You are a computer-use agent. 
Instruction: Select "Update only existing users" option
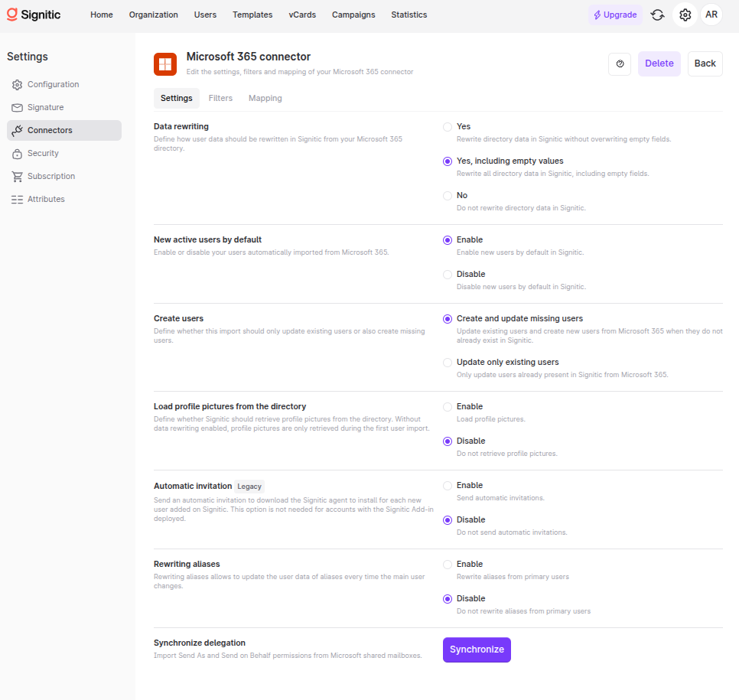coord(448,363)
